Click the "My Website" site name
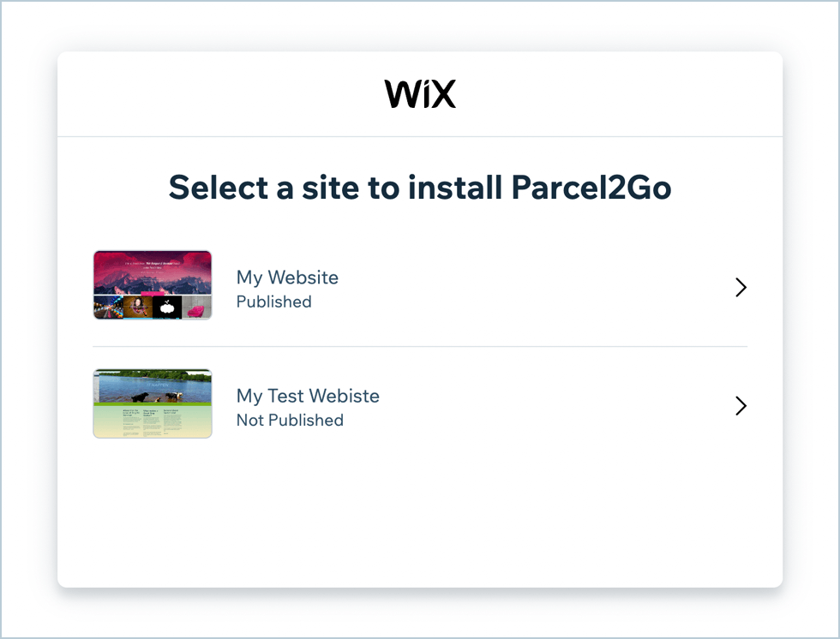840x639 pixels. click(x=287, y=278)
